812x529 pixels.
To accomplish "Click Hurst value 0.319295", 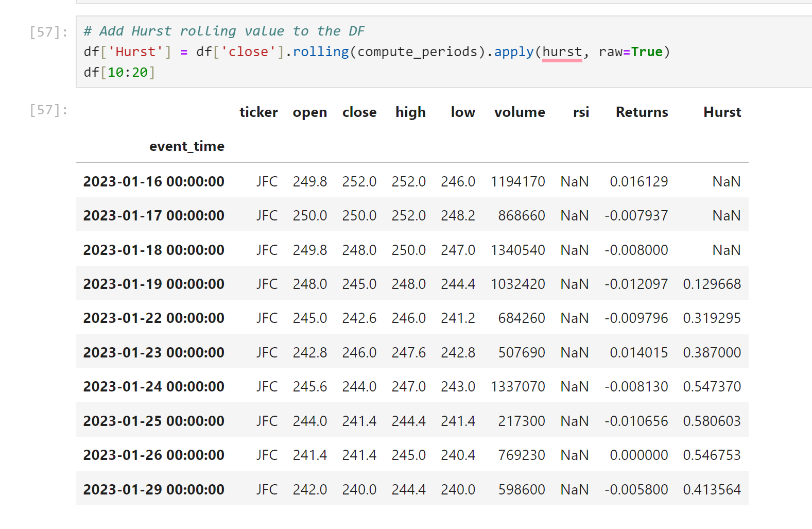I will (x=712, y=318).
